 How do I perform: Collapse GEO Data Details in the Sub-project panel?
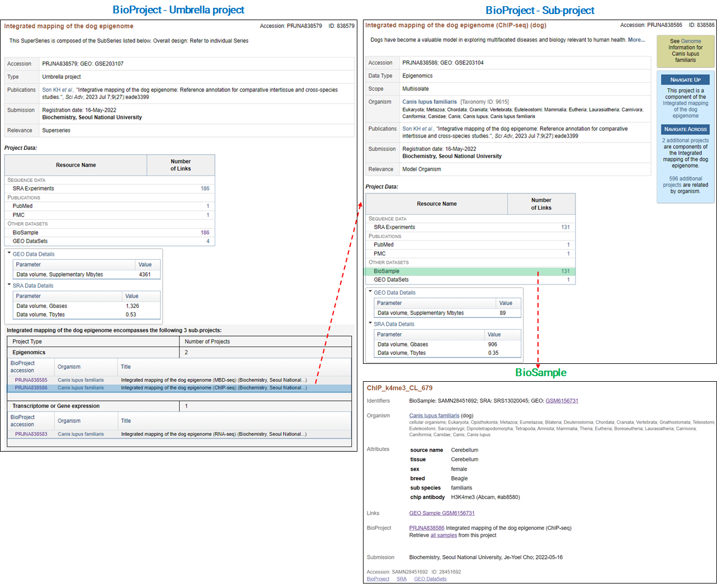pos(371,292)
